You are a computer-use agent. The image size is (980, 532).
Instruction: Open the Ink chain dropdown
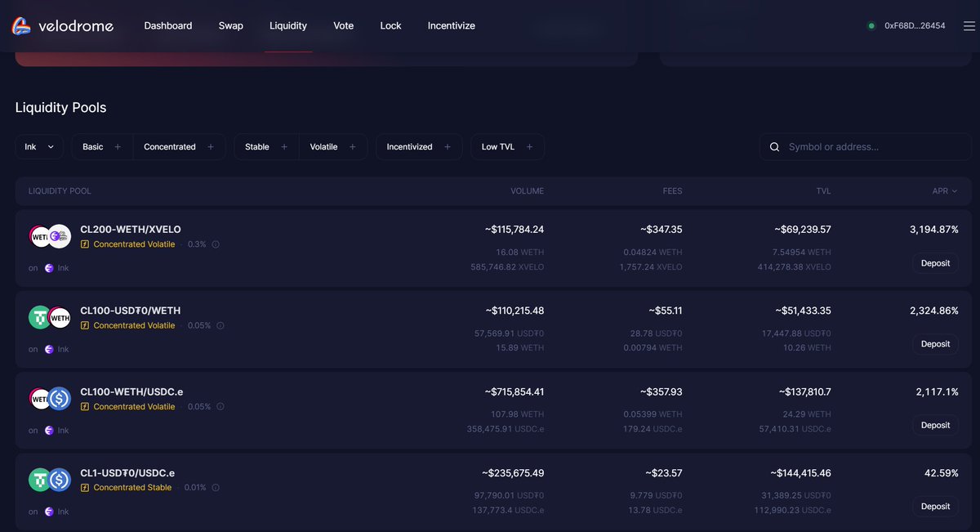click(x=39, y=147)
